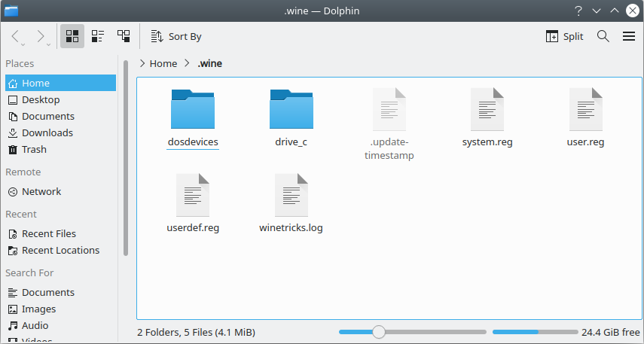Open Documents under Places
Viewport: 644px width, 344px height.
click(x=60, y=116)
